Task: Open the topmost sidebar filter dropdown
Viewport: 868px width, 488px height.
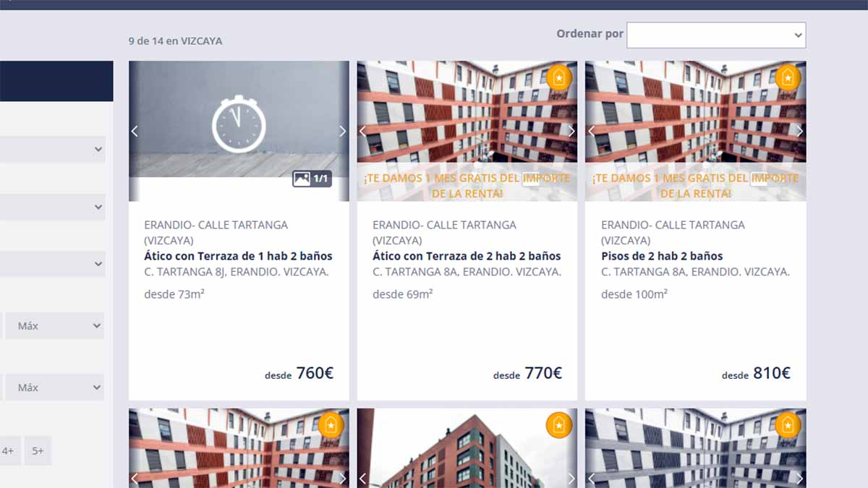Action: tap(52, 150)
